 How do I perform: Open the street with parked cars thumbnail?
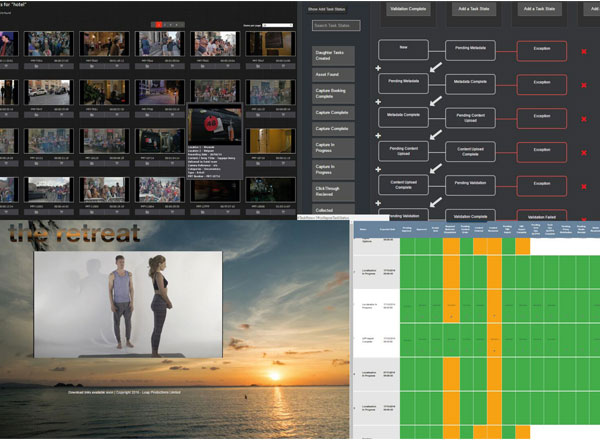(x=49, y=92)
